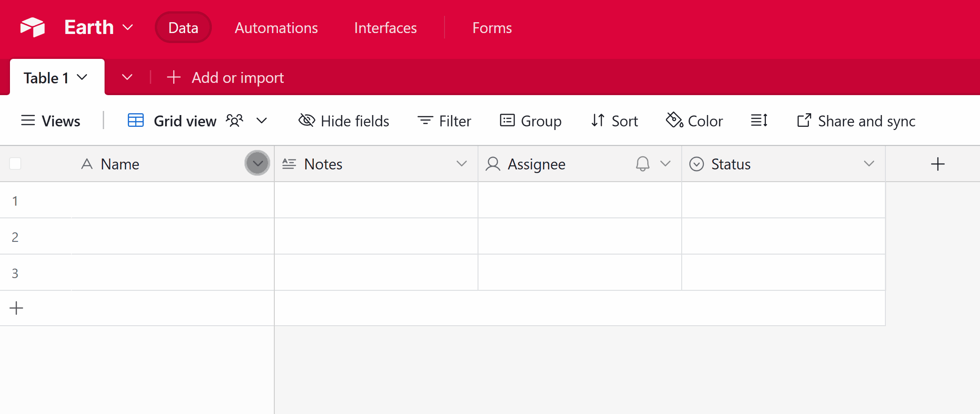Image resolution: width=980 pixels, height=414 pixels.
Task: Open the Color options
Action: click(694, 121)
